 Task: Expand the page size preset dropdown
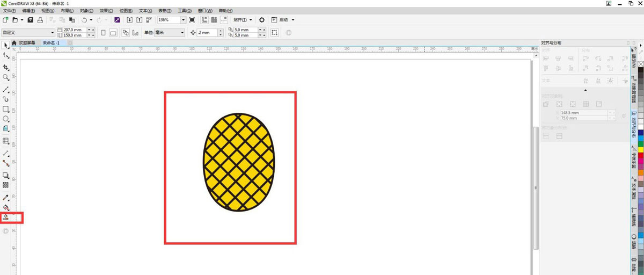point(52,33)
